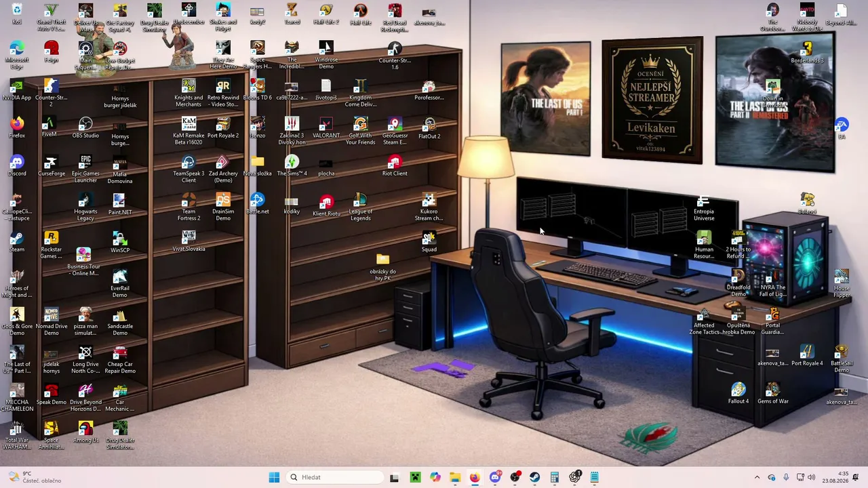The height and width of the screenshot is (488, 868).
Task: Switch to Firefox on the taskbar
Action: [x=475, y=477]
